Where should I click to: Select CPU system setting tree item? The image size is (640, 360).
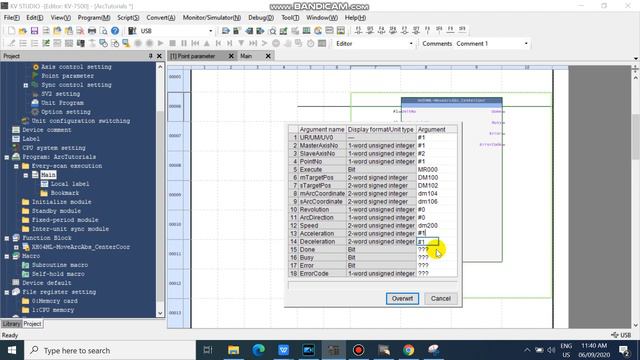coord(54,148)
